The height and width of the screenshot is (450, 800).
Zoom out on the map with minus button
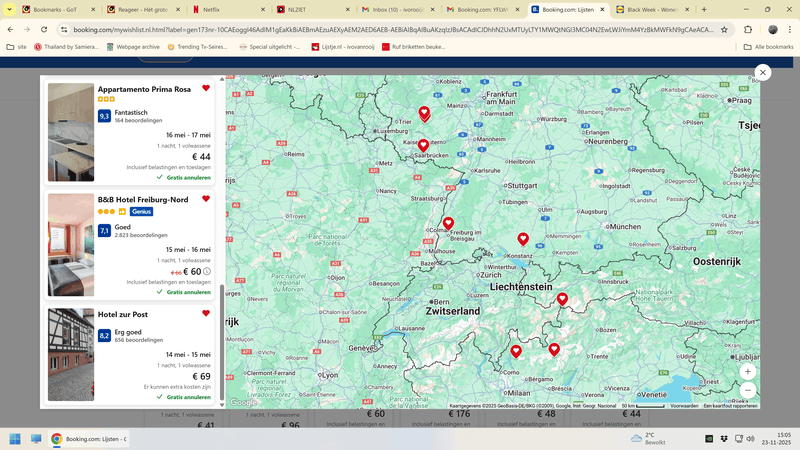coord(747,390)
